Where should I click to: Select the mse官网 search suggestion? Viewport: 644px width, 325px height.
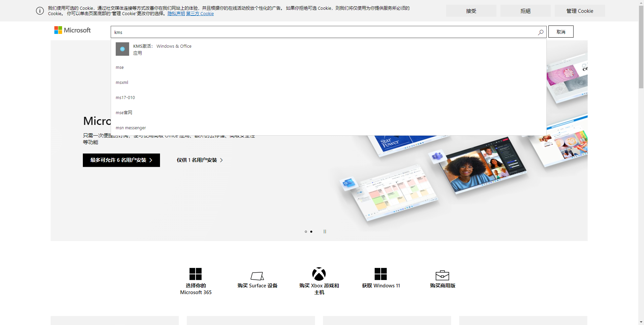point(328,113)
